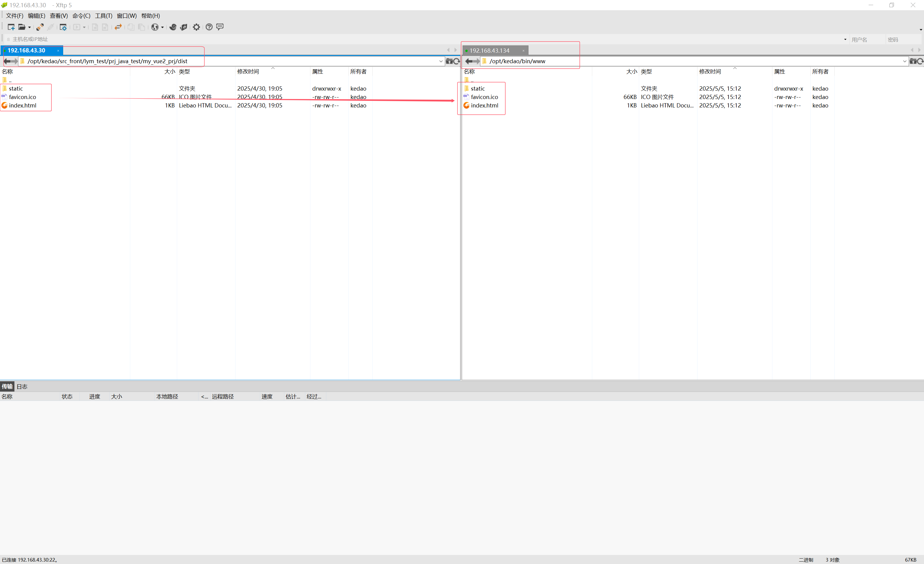This screenshot has height=564, width=924.
Task: Switch to the 日志 tab
Action: coord(22,386)
